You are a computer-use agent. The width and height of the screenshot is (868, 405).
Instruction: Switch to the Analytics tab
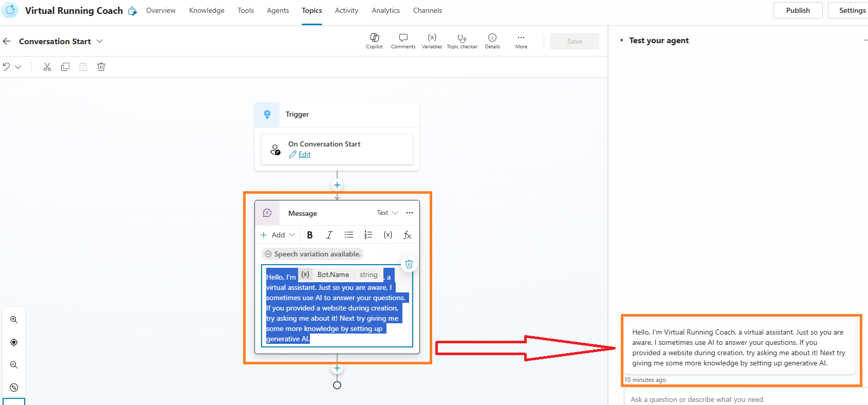click(385, 10)
